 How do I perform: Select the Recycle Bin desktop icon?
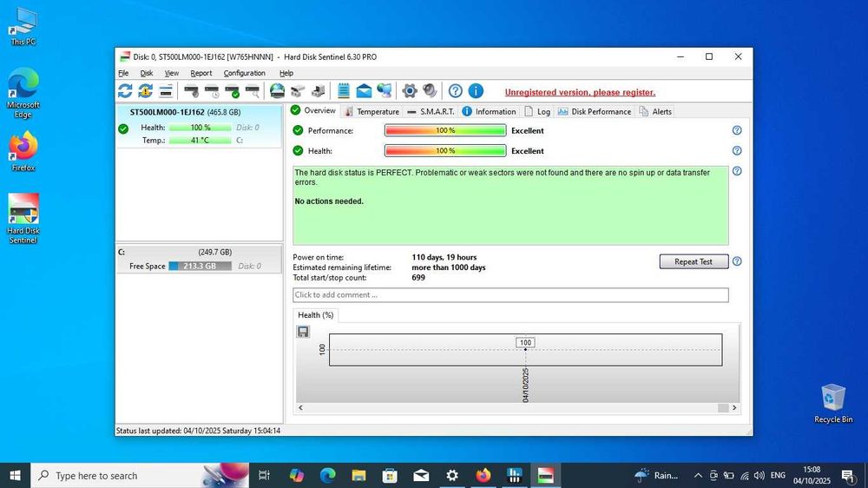833,404
